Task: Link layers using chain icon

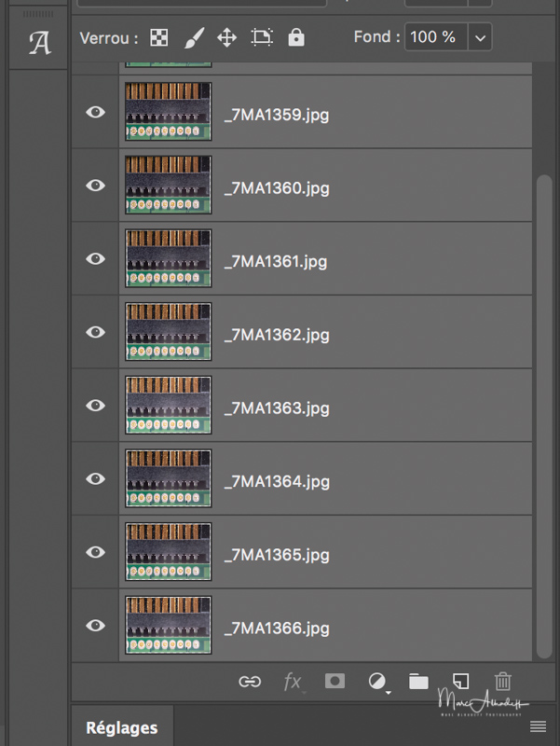Action: (250, 682)
